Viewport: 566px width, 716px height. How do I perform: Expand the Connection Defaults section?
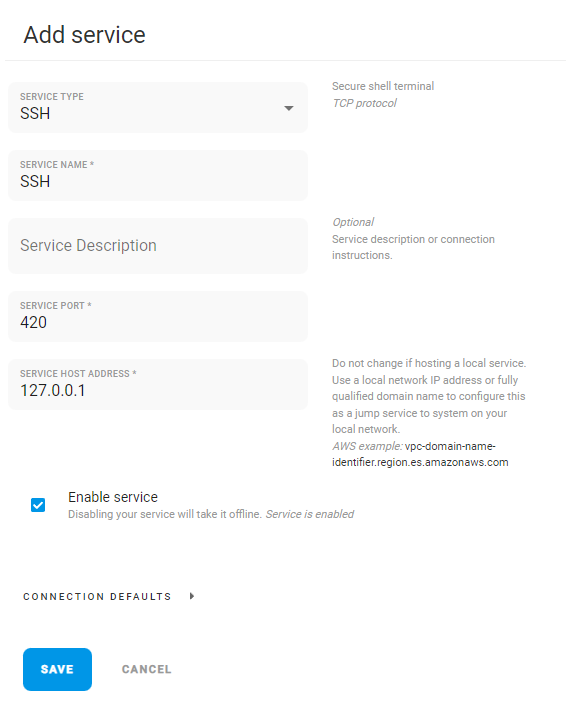pyautogui.click(x=97, y=596)
